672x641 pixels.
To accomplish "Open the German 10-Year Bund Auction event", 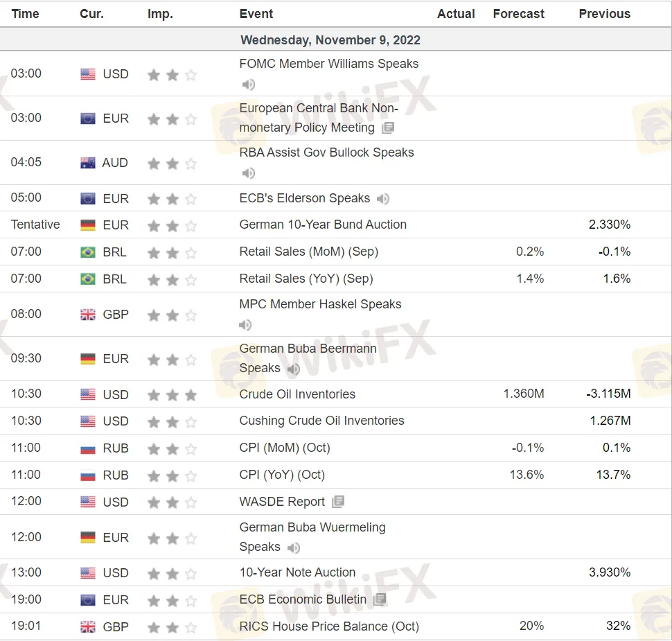I will 323,225.
